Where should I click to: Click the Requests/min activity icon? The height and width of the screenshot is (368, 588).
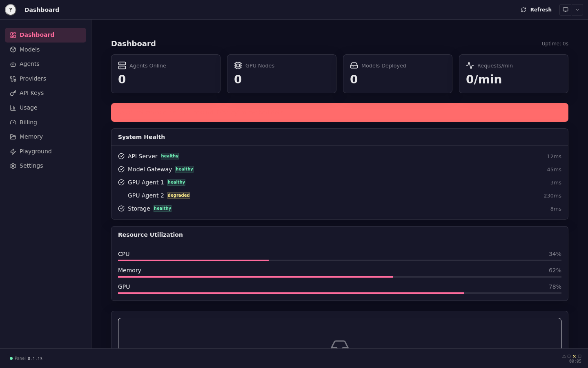click(470, 65)
